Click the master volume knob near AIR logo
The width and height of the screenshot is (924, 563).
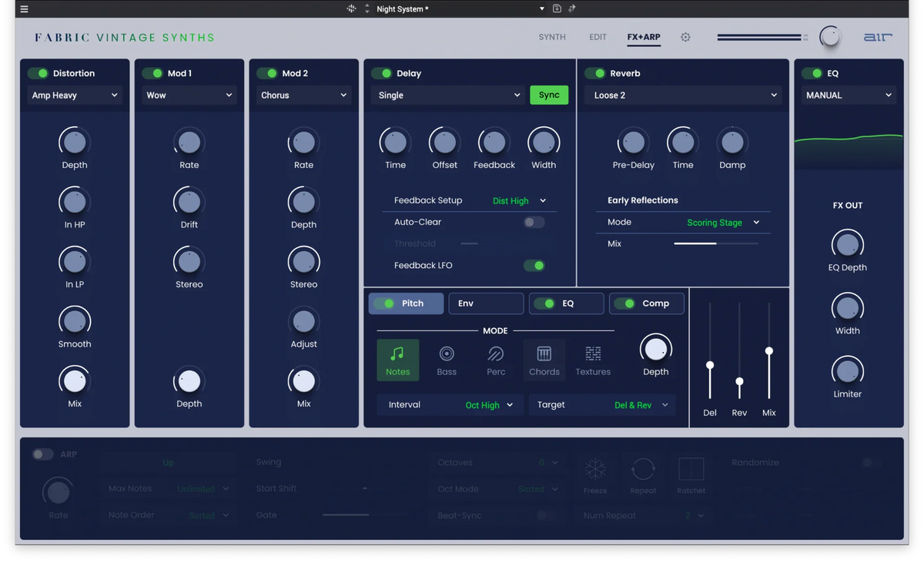(x=829, y=36)
